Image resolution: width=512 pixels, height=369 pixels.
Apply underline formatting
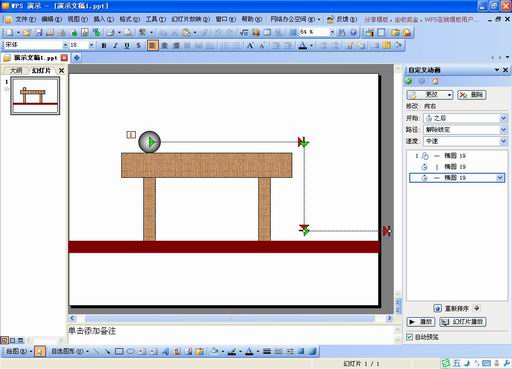click(127, 45)
